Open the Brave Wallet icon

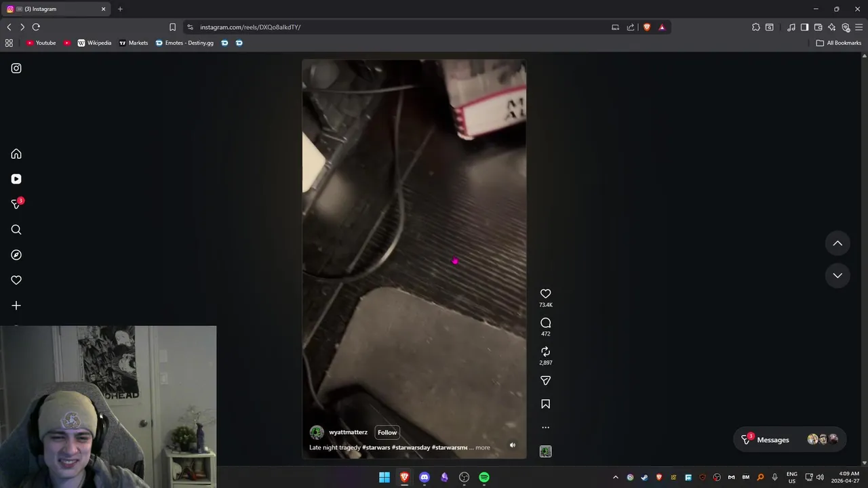(818, 27)
